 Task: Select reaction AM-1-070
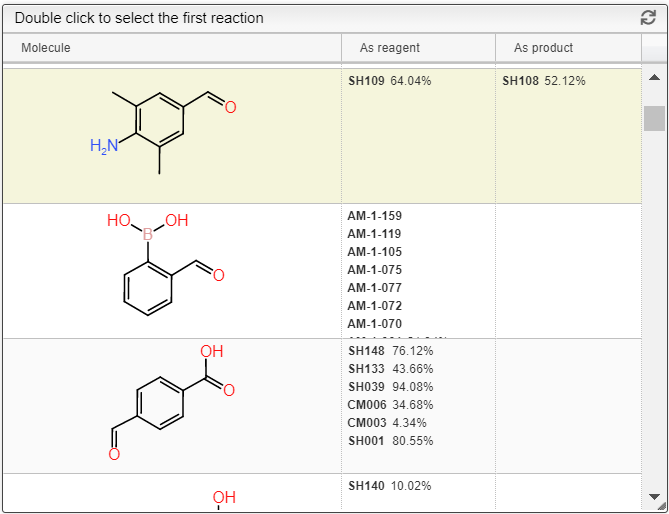pos(375,324)
